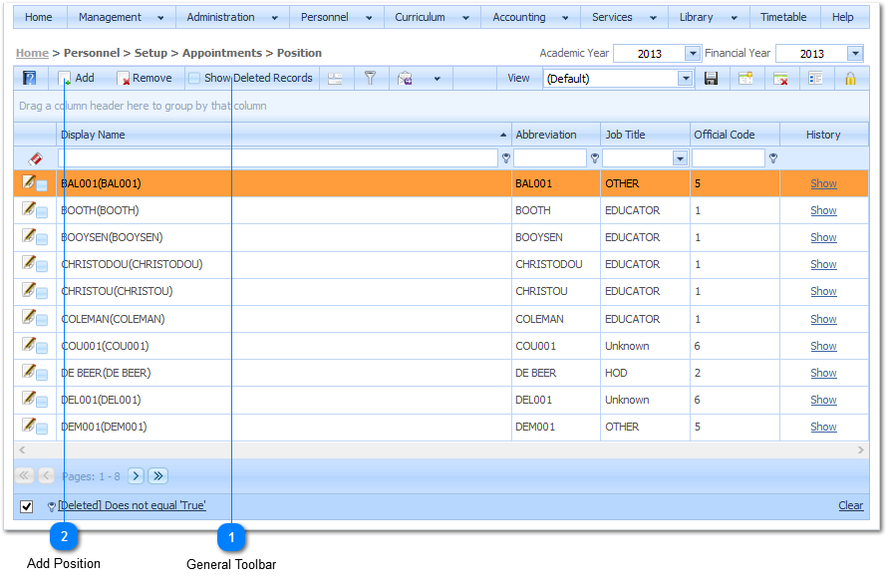Click the save view floppy disk icon
Screen dimensions: 888x588
(711, 78)
